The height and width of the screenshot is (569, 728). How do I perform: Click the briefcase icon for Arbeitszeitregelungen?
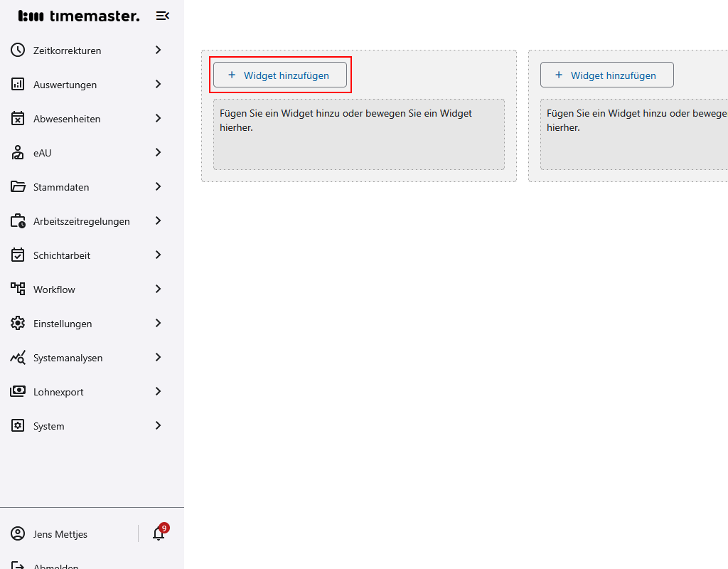tap(18, 221)
